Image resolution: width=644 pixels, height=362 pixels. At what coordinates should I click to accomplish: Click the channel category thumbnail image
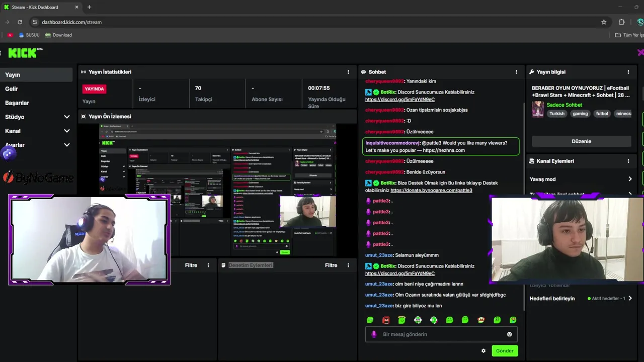click(x=538, y=109)
